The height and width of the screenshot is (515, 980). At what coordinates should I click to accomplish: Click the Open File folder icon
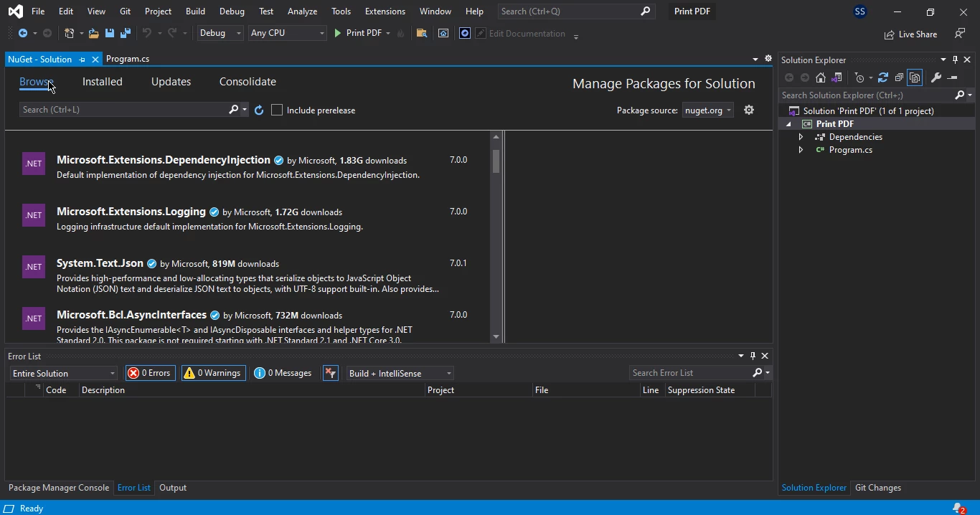[x=93, y=33]
